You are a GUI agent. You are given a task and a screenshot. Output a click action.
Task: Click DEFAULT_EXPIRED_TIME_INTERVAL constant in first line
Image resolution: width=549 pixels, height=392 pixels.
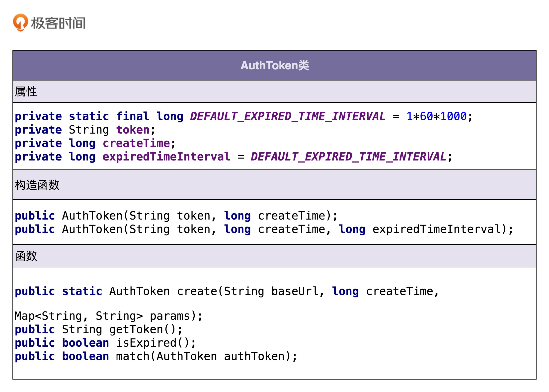click(288, 116)
